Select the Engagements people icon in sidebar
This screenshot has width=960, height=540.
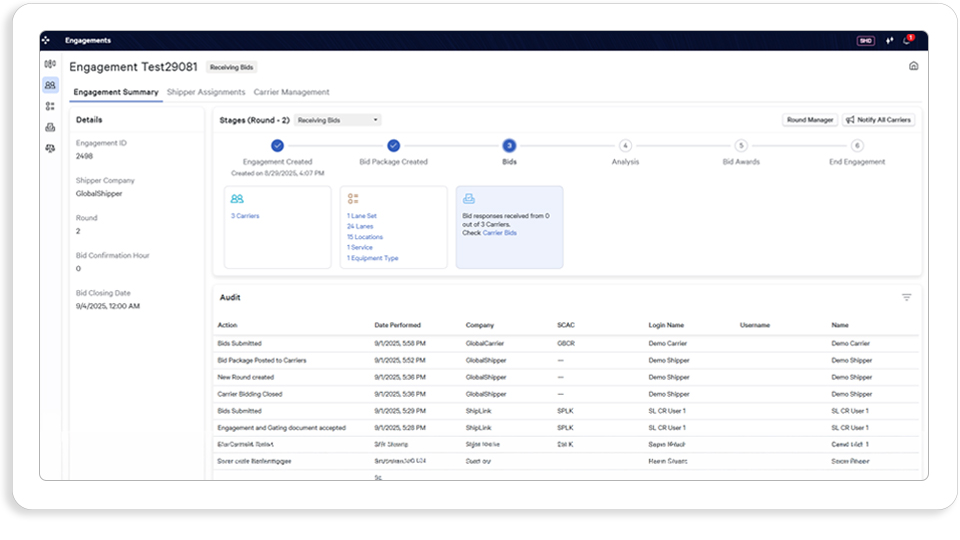coord(50,85)
